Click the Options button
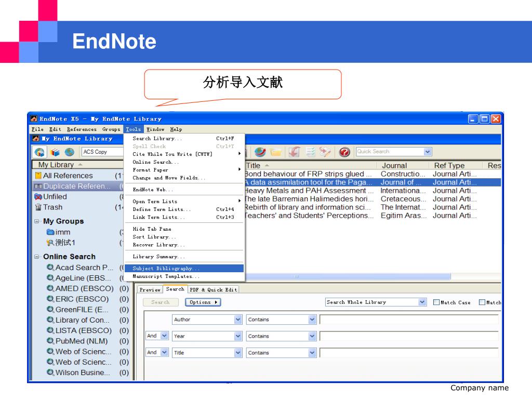Screen dimensions: 532x399 coord(203,302)
